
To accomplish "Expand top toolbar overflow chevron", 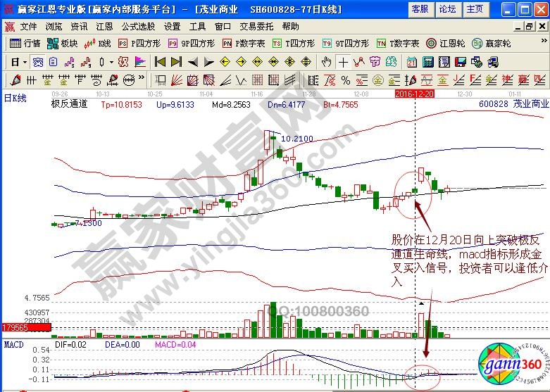I will click(x=544, y=41).
